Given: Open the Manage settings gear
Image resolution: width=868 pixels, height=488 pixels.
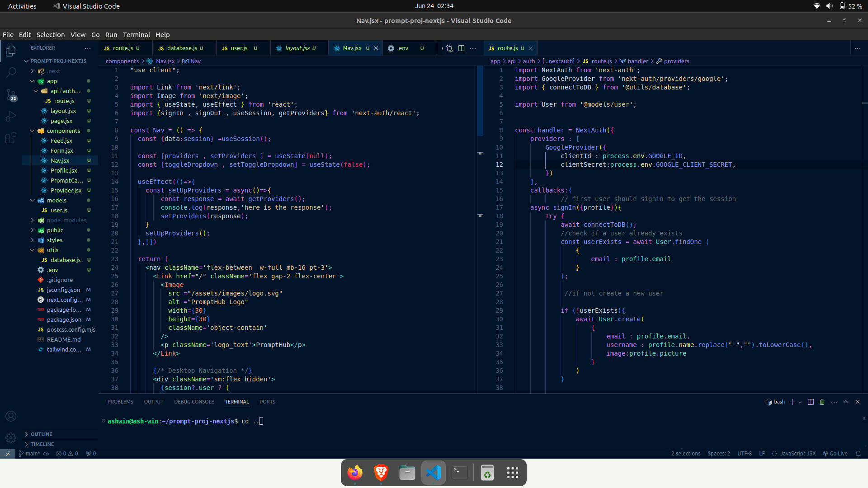Looking at the screenshot, I should tap(10, 437).
